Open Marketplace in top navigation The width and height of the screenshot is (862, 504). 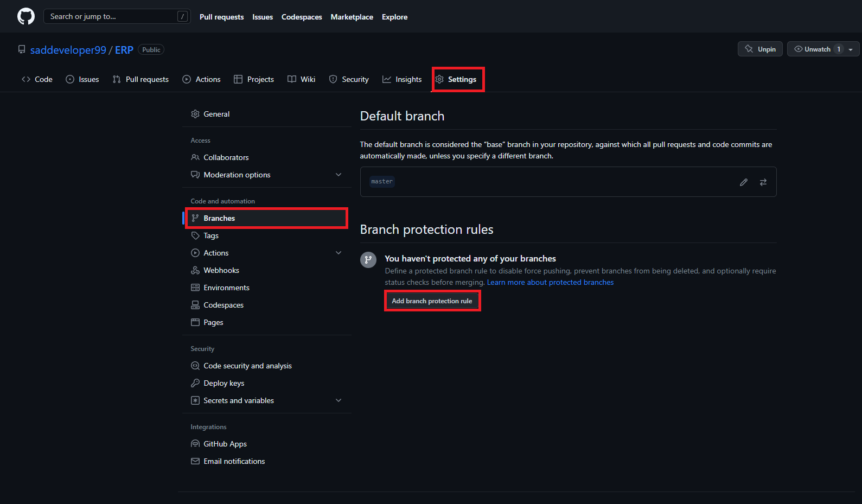[352, 17]
